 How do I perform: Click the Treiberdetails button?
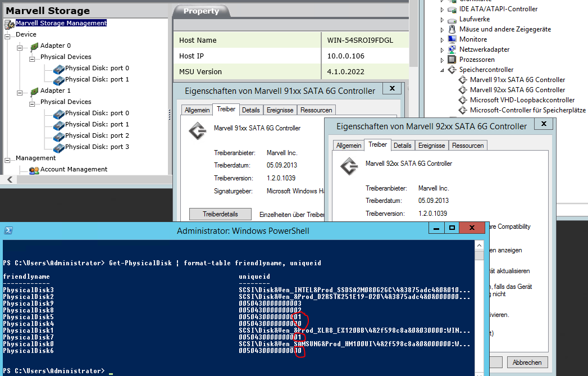pos(220,214)
